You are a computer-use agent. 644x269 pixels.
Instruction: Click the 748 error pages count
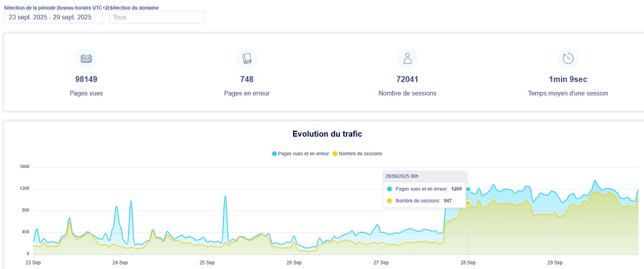247,80
